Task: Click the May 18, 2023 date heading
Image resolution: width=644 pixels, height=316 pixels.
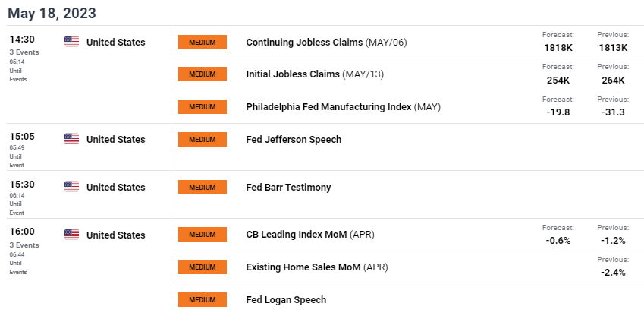Action: point(52,13)
